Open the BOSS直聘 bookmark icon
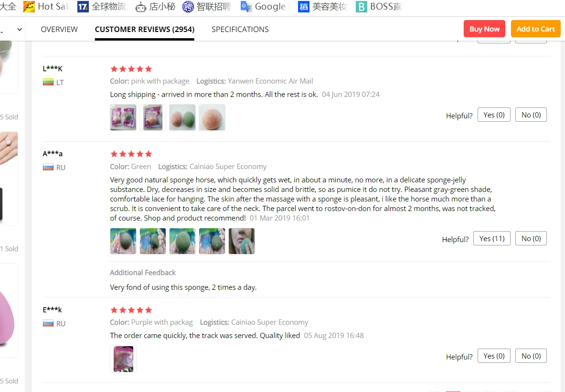Viewport: 565px width, 392px height. coord(361,7)
